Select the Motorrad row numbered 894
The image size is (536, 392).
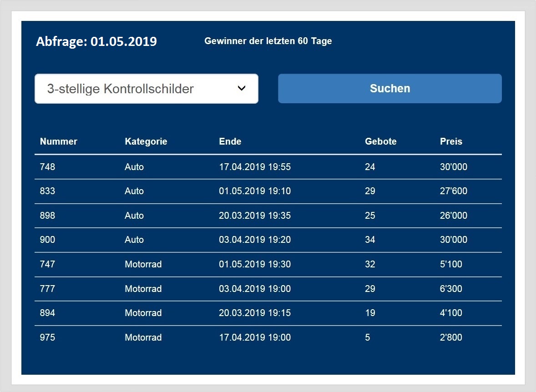pyautogui.click(x=268, y=313)
